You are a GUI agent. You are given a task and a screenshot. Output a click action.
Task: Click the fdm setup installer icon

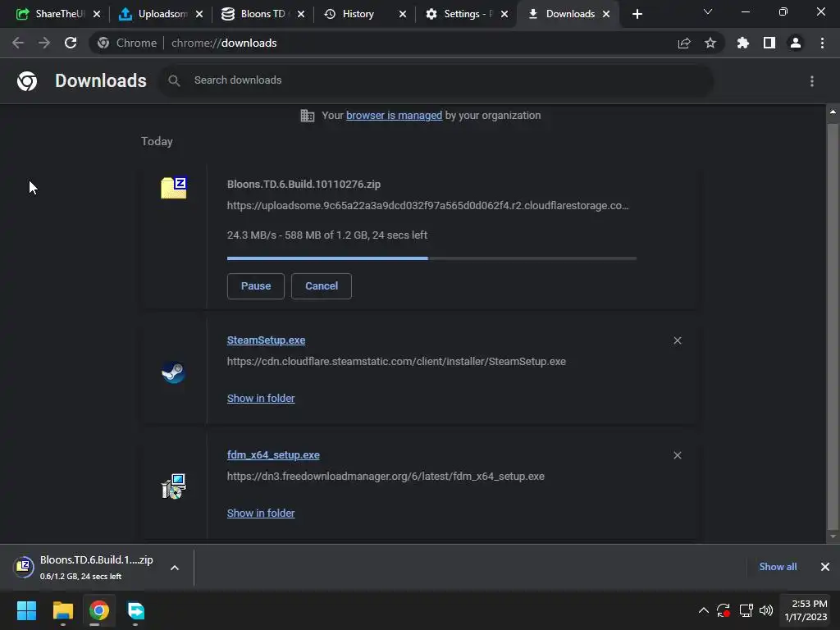coord(174,486)
